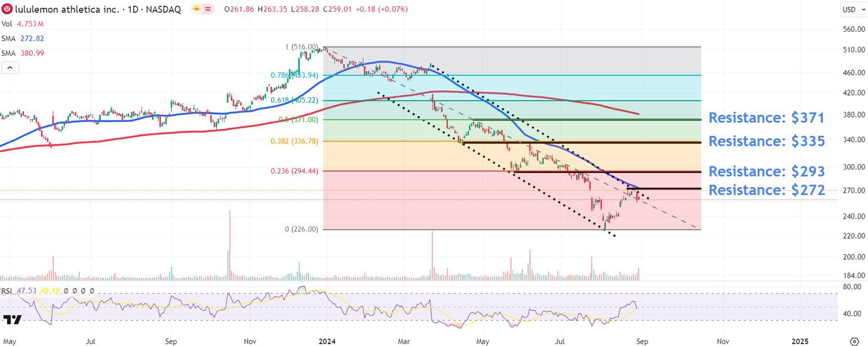Click the TradingView logo

pos(12,319)
